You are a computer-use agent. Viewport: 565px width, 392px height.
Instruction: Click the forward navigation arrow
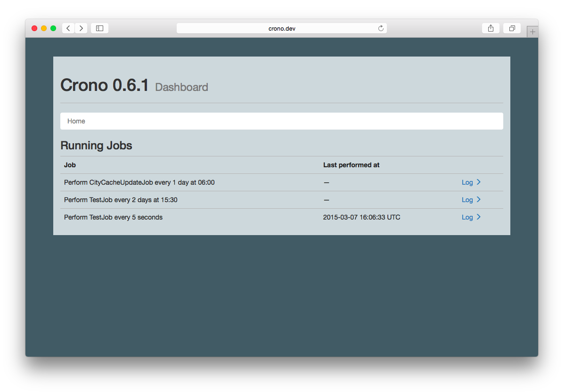click(81, 28)
